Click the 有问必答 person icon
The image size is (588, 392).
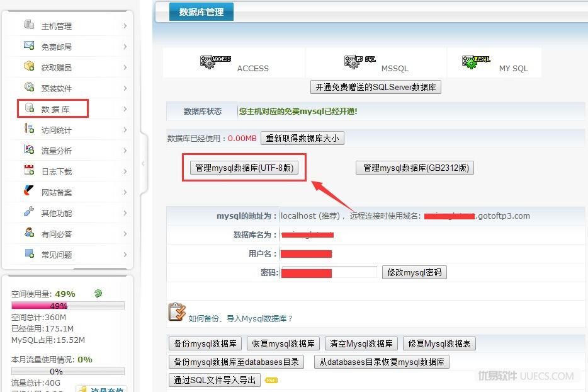coord(29,232)
